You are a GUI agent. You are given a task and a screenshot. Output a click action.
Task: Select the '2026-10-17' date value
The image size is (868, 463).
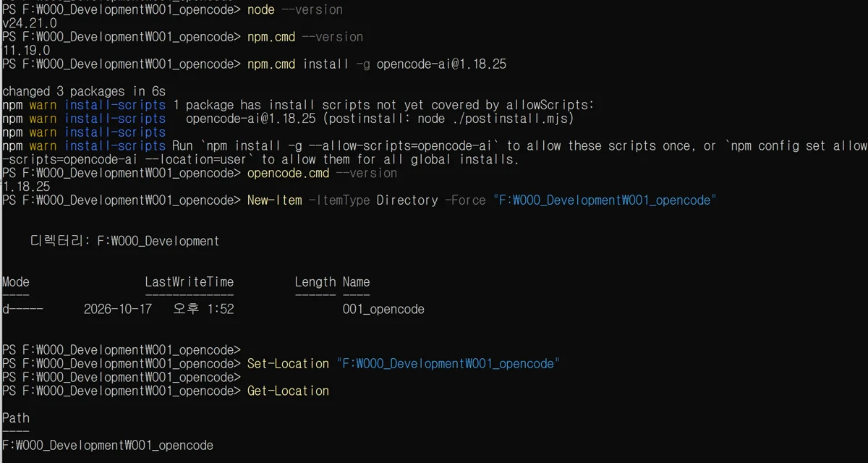pyautogui.click(x=118, y=309)
